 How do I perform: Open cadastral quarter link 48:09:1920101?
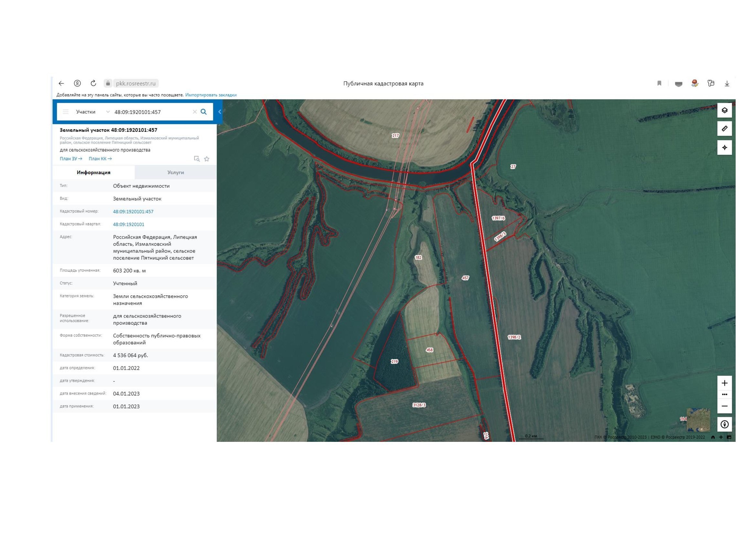click(x=128, y=224)
